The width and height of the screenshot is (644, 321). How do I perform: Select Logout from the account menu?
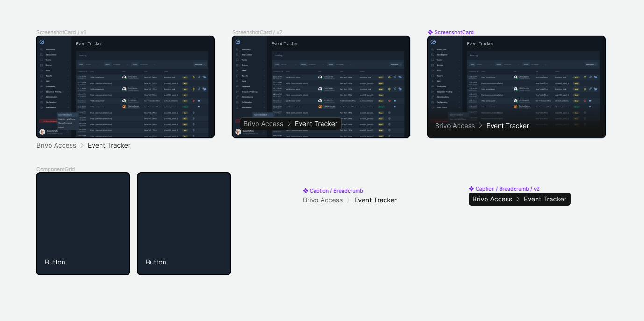[x=62, y=127]
